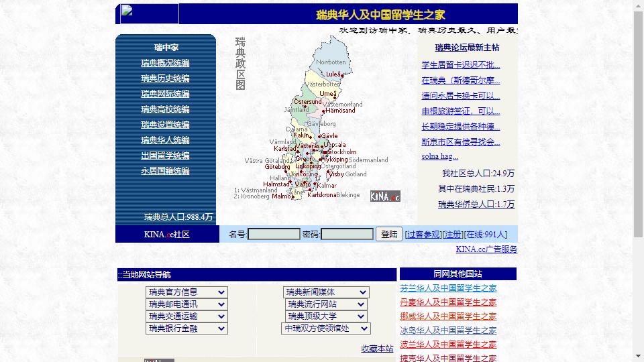Open 捷克华人及中国留学生之家 link
This screenshot has height=362, width=644.
coord(448,358)
